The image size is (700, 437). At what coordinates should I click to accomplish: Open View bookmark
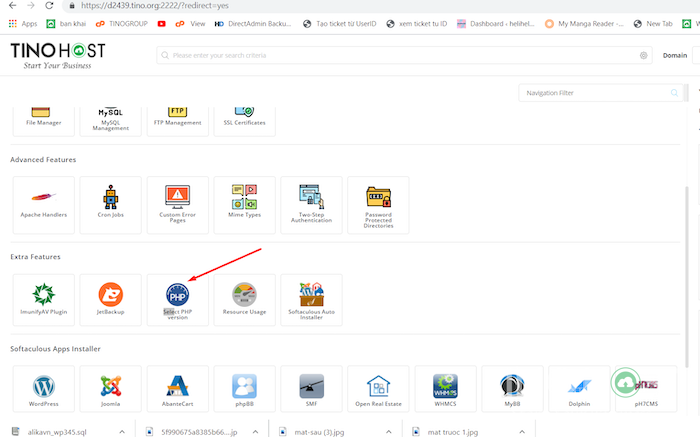point(191,24)
